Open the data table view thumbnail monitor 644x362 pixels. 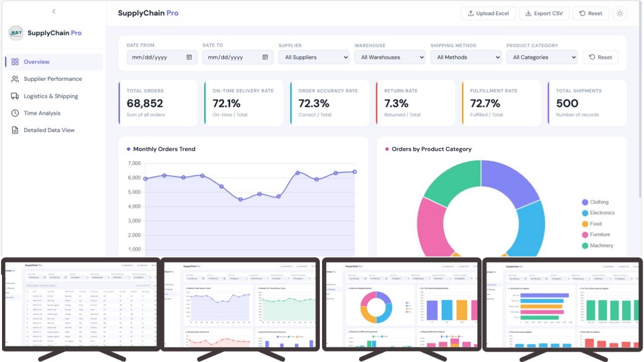81,304
